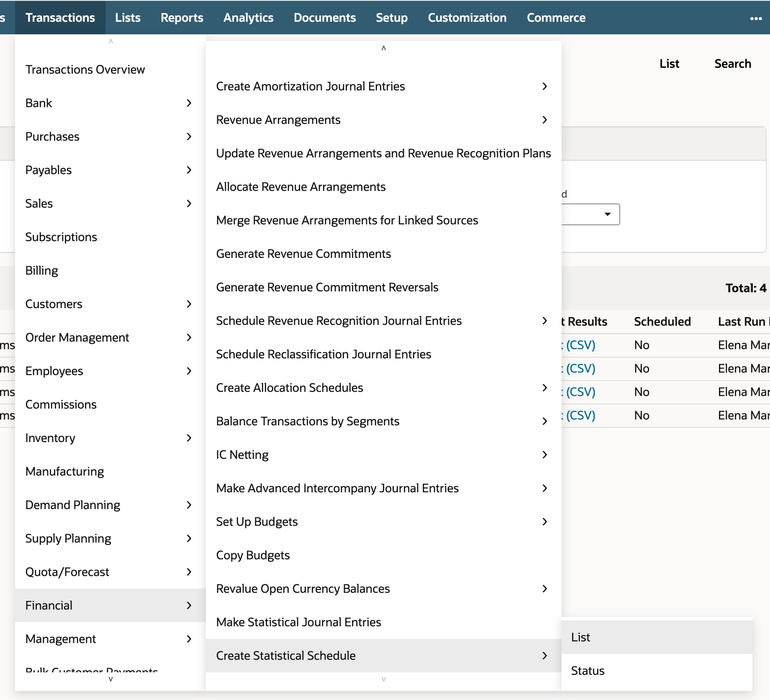Viewport: 770px width, 700px height.
Task: Open the Customization navigation menu
Action: coord(467,18)
